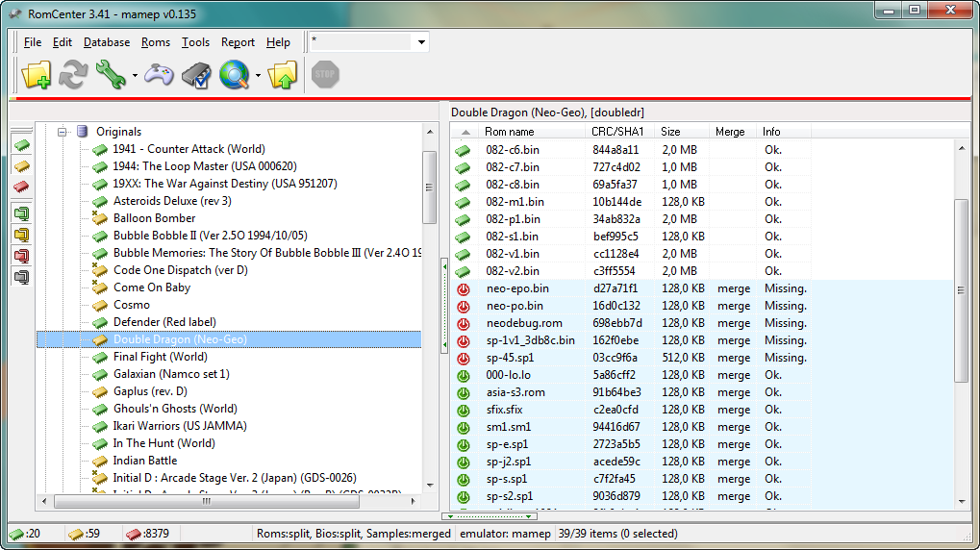The width and height of the screenshot is (980, 550).
Task: Launch game with the gamepad icon
Action: coord(159,75)
